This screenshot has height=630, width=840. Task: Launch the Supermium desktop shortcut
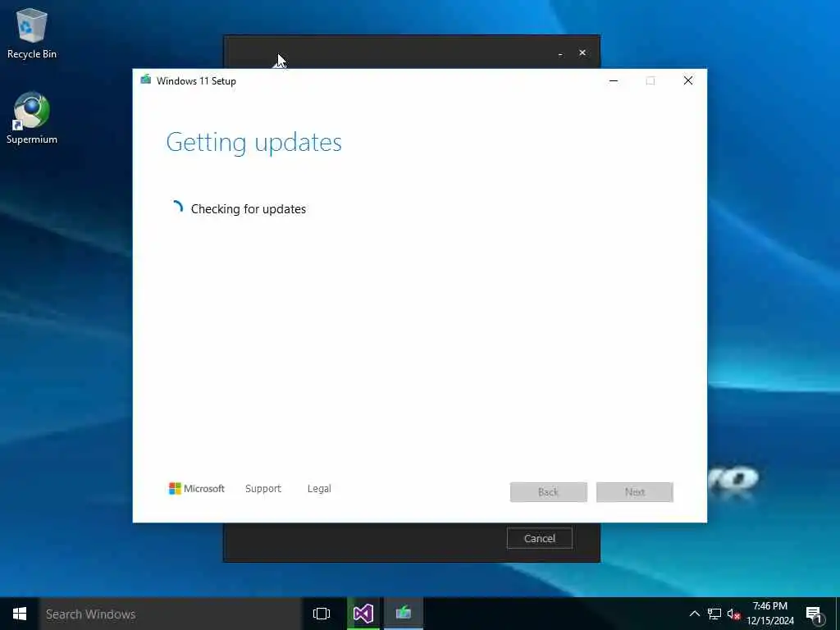pos(32,118)
